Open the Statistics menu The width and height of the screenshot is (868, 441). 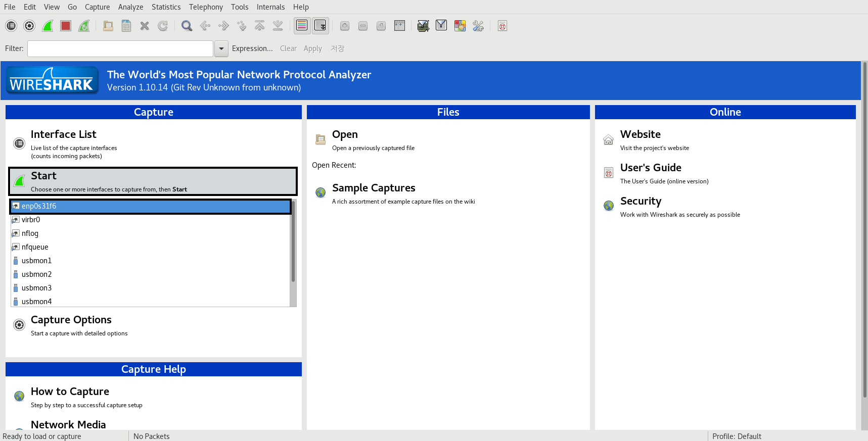(x=166, y=7)
